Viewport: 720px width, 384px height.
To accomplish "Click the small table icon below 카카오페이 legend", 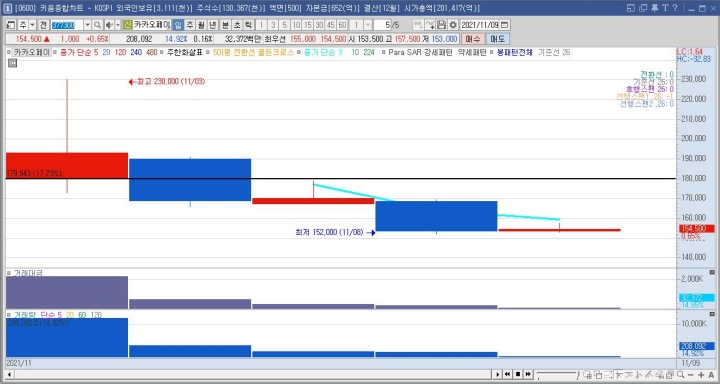I will [12, 63].
